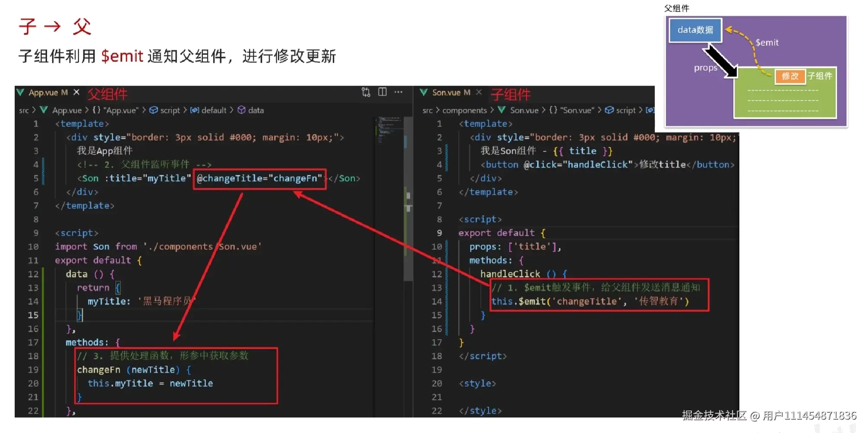Open the compare changes icon in editor toolbar
868x433 pixels.
point(366,92)
